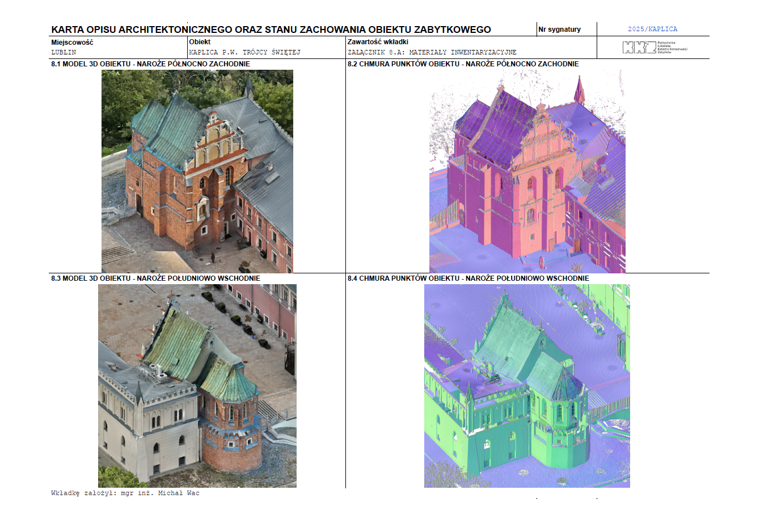
Task: Open the 8.3 south-east 3D model image
Action: point(197,386)
